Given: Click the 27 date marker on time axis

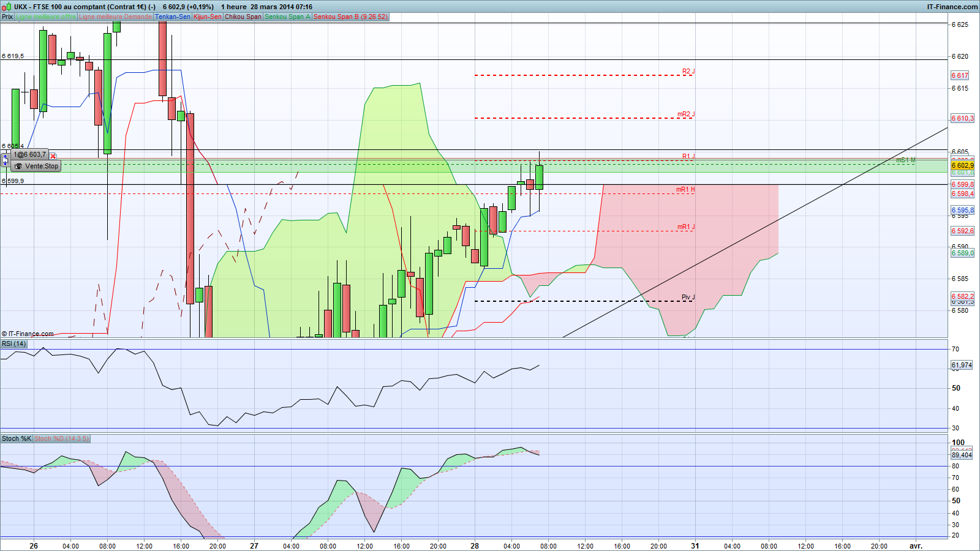Looking at the screenshot, I should pos(254,545).
